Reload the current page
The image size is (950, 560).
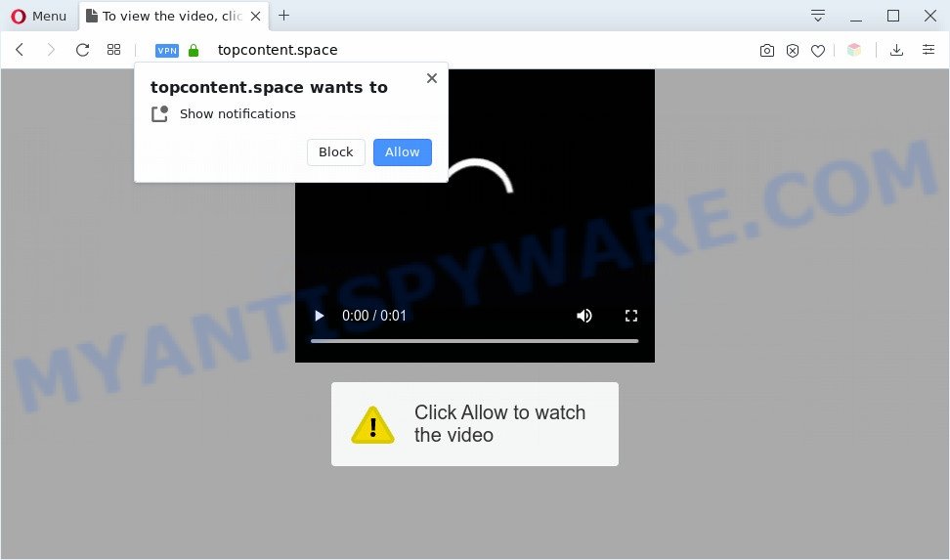[x=82, y=50]
